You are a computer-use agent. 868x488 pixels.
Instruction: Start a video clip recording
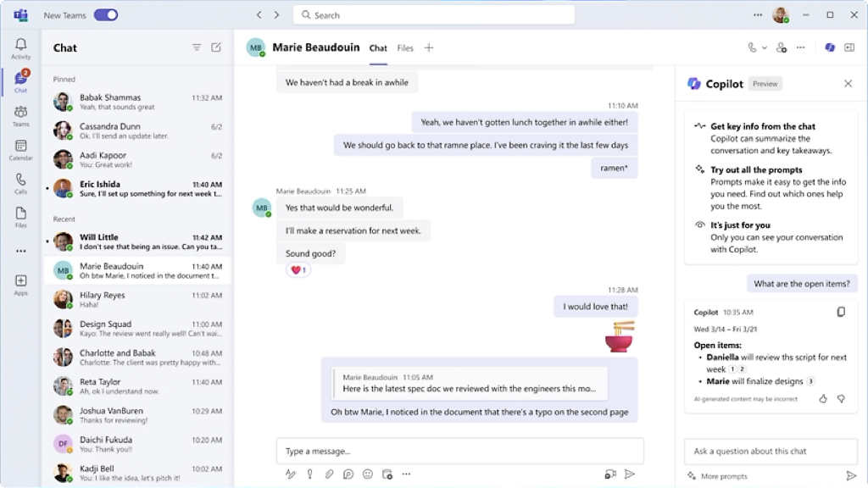pos(610,474)
